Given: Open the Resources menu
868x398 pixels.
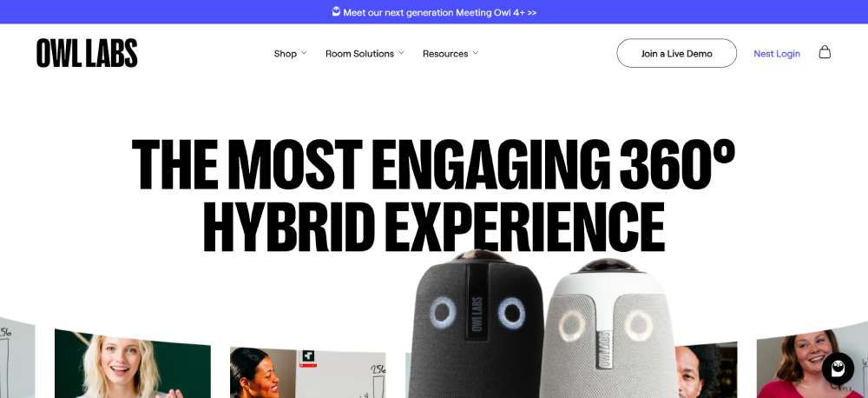Looking at the screenshot, I should tap(445, 54).
